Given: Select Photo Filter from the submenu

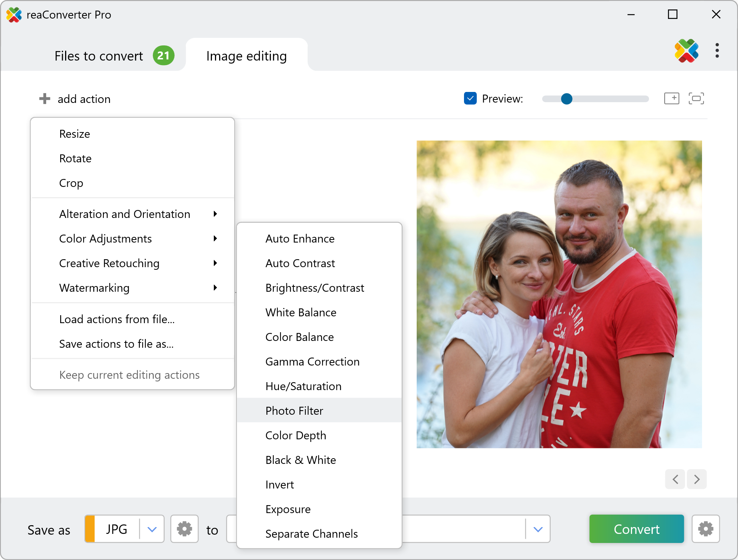Looking at the screenshot, I should pos(294,411).
